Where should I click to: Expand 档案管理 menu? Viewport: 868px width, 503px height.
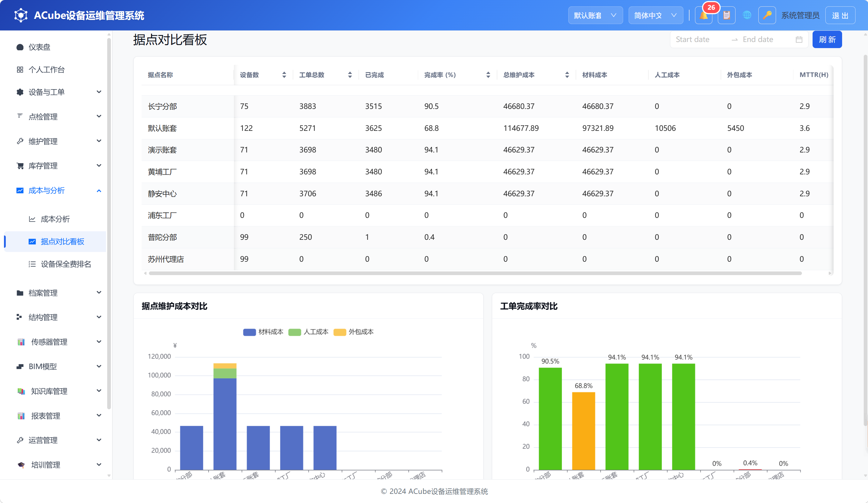click(x=55, y=293)
